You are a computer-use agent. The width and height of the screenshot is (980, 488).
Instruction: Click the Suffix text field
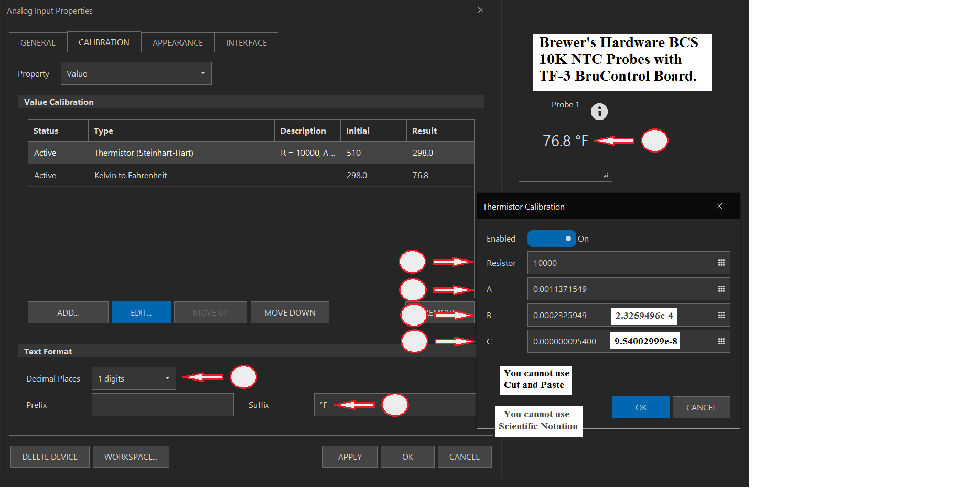[395, 405]
